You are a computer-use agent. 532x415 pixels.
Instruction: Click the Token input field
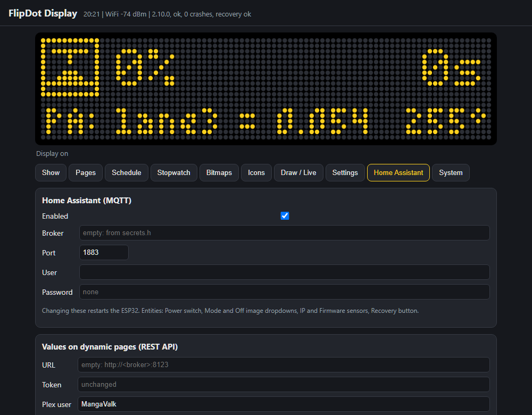[x=284, y=385]
